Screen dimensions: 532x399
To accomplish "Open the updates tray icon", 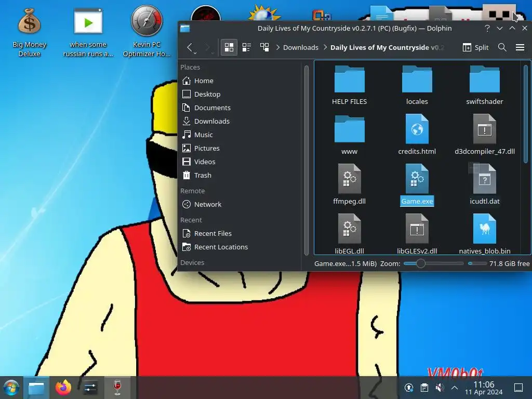I will tap(409, 388).
